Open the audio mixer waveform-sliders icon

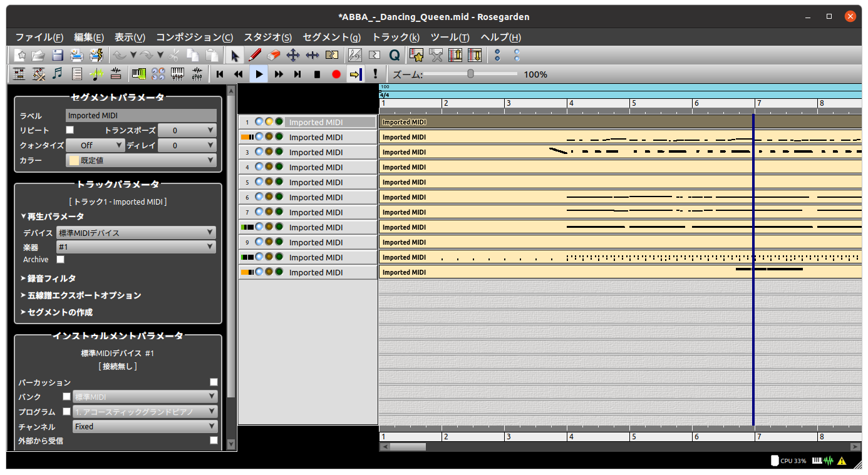tap(197, 74)
